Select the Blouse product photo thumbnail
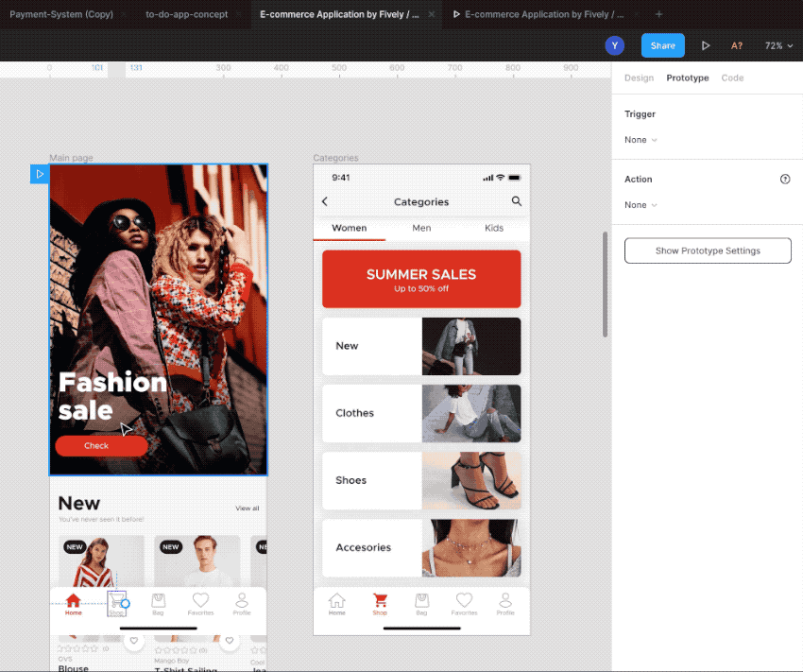803x672 pixels. tap(101, 561)
